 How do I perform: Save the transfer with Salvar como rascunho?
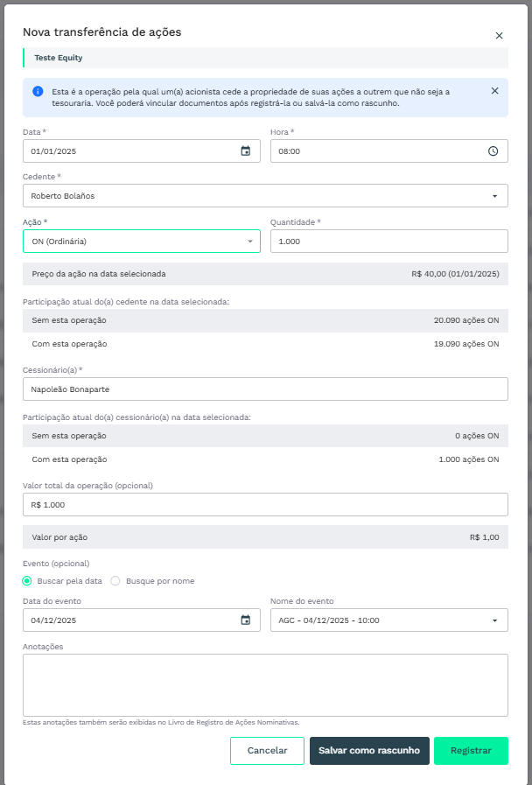[369, 751]
